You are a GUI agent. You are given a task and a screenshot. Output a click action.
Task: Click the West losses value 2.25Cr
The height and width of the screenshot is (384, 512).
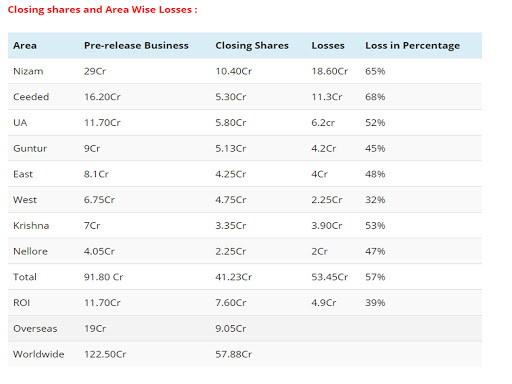click(327, 200)
